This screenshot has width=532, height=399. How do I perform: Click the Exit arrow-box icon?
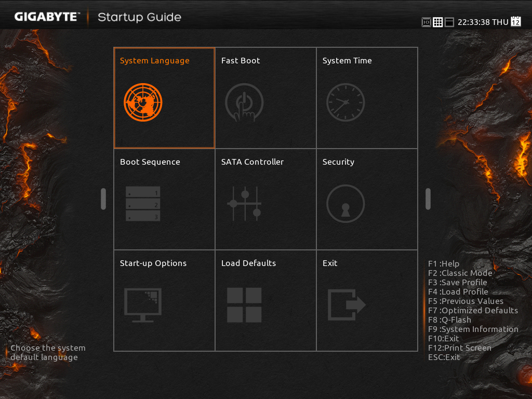click(347, 304)
